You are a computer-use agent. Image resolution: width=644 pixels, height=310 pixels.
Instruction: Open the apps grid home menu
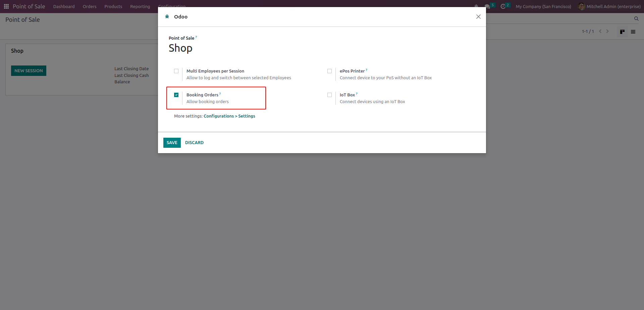[6, 6]
